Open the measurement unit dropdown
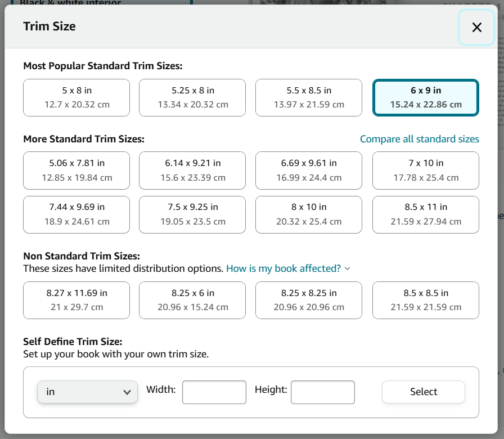 pyautogui.click(x=87, y=392)
